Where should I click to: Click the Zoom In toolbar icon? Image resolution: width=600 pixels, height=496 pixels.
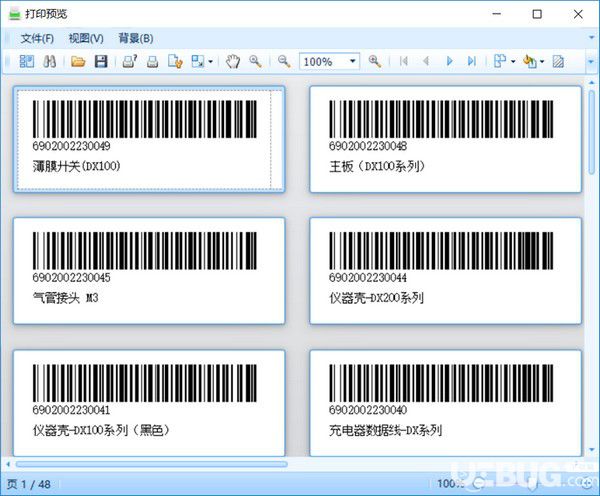coord(375,61)
